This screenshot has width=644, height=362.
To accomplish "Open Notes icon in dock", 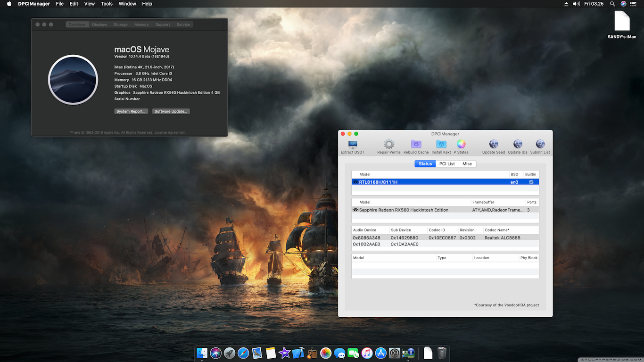I will coord(271,353).
